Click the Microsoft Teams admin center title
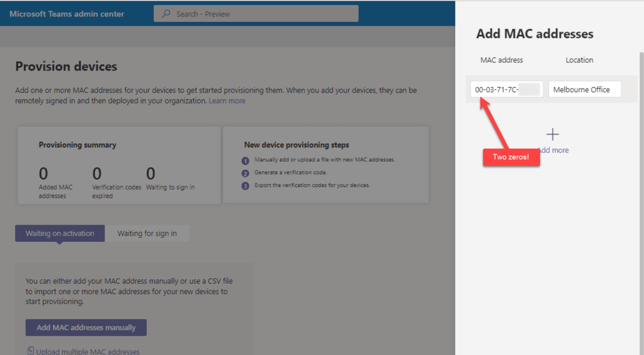This screenshot has width=644, height=355. tap(67, 14)
